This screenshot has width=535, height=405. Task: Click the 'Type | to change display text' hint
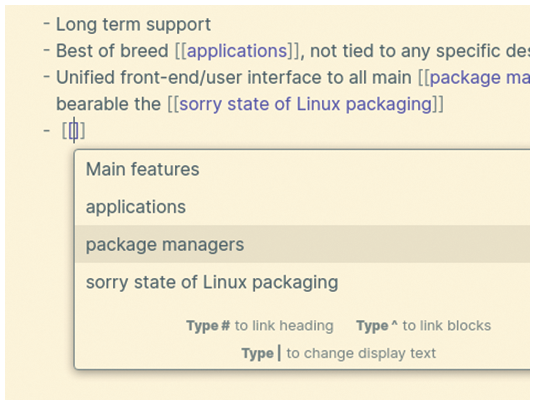[x=339, y=353]
